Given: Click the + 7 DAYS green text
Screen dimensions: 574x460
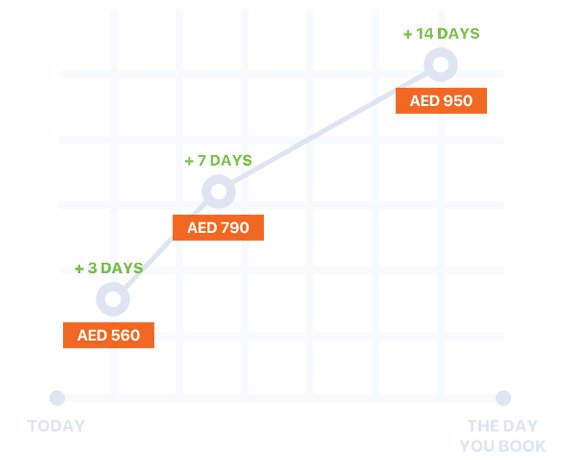Looking at the screenshot, I should pos(218,161).
